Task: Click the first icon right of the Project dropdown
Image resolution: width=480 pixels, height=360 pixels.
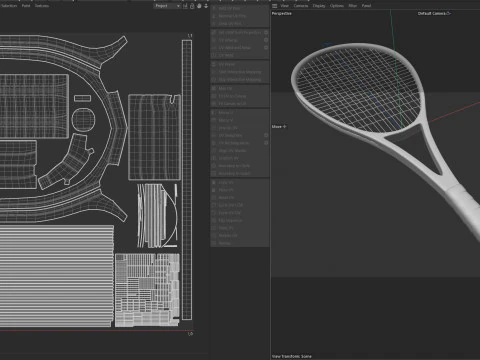Action: 185,6
